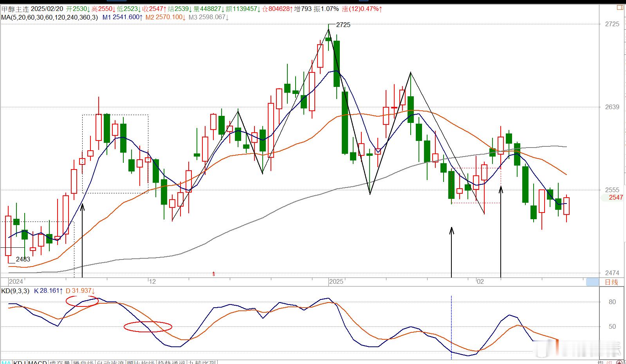
Task: Click the M1 2541.600 value
Action: coord(123,17)
